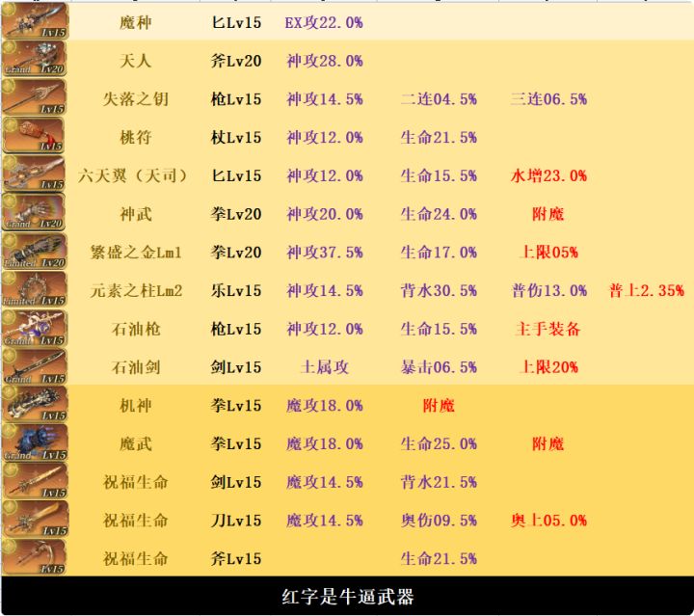Select the 天人 axe weapon thumbnail

click(34, 59)
